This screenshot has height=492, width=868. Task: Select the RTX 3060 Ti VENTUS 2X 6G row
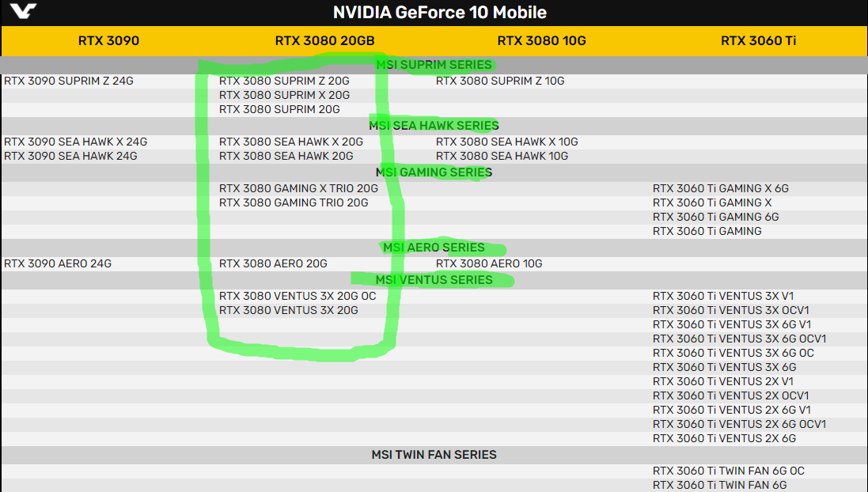point(725,439)
